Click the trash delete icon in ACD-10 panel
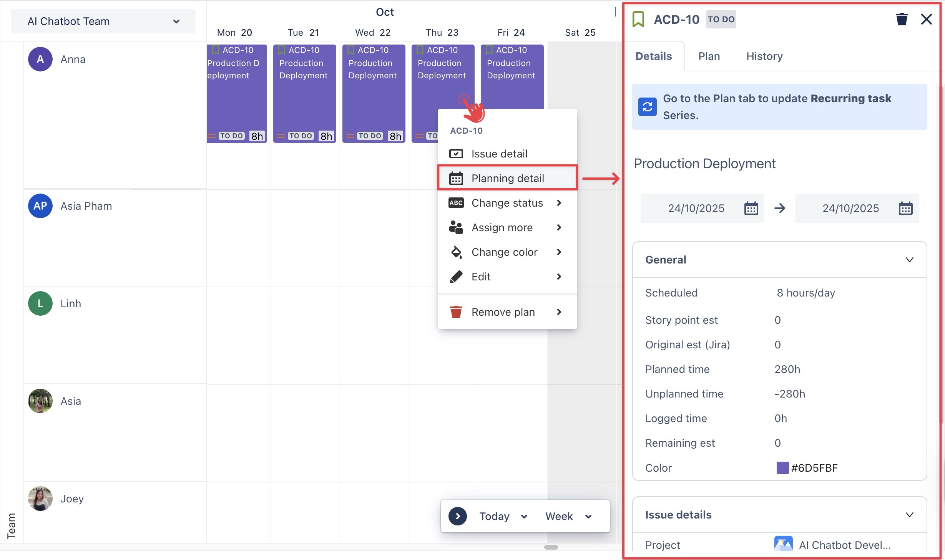The height and width of the screenshot is (560, 945). pyautogui.click(x=902, y=19)
